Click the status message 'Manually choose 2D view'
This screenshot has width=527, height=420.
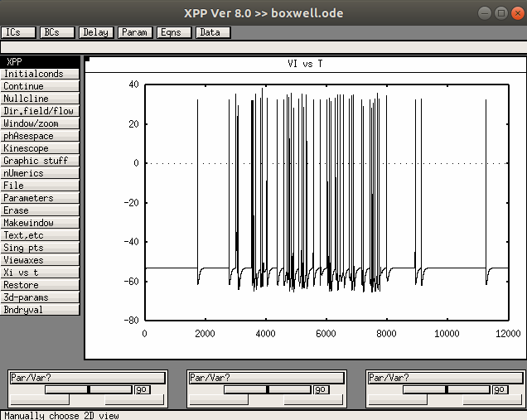61,416
